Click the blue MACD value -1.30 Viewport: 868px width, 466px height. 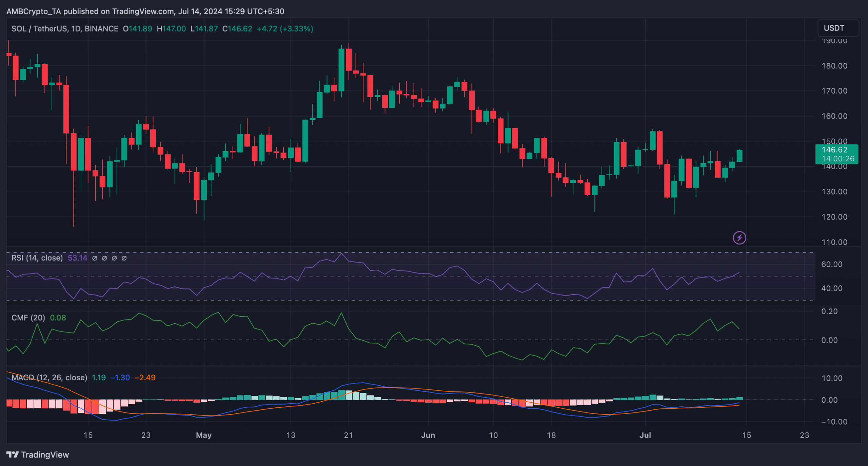pos(120,378)
